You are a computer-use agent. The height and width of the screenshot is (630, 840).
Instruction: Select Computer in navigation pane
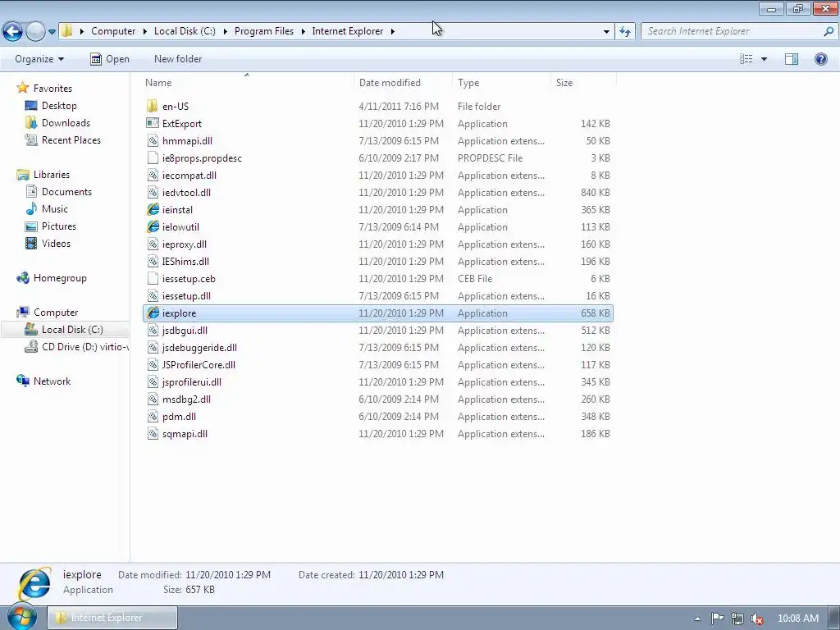(56, 313)
